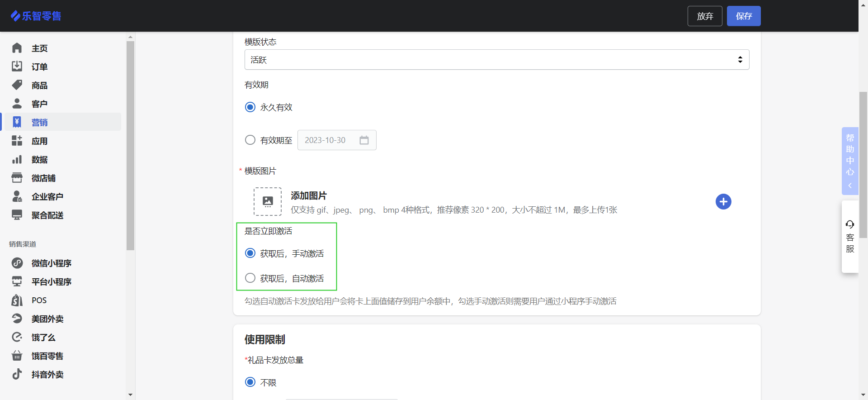This screenshot has width=868, height=400.
Task: Click sidebar scrollbar down arrow
Action: (x=131, y=395)
